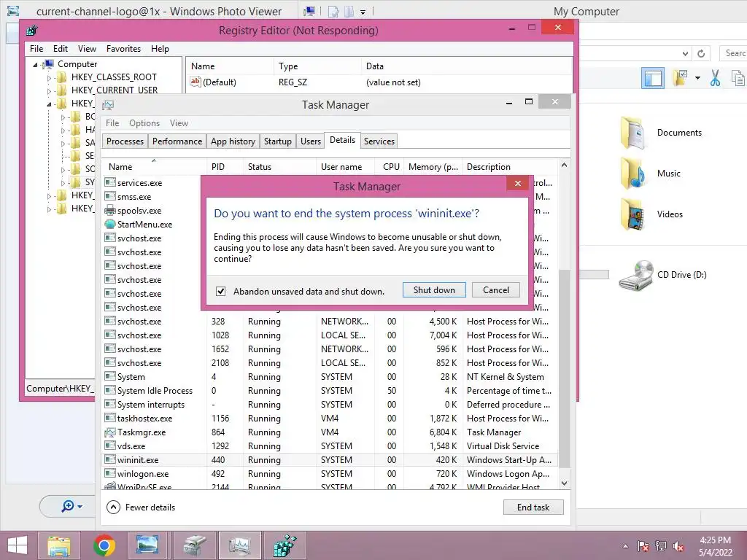Viewport: 747px width, 560px height.
Task: Sort processes by Status column
Action: pos(279,167)
